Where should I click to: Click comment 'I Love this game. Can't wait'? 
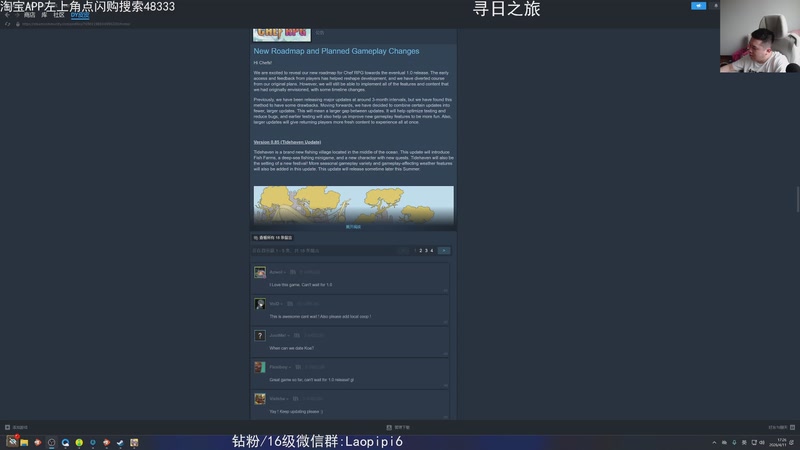pyautogui.click(x=301, y=285)
